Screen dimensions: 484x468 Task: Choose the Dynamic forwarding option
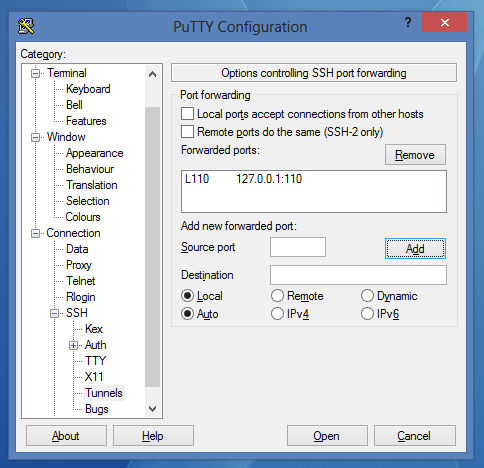(x=367, y=296)
